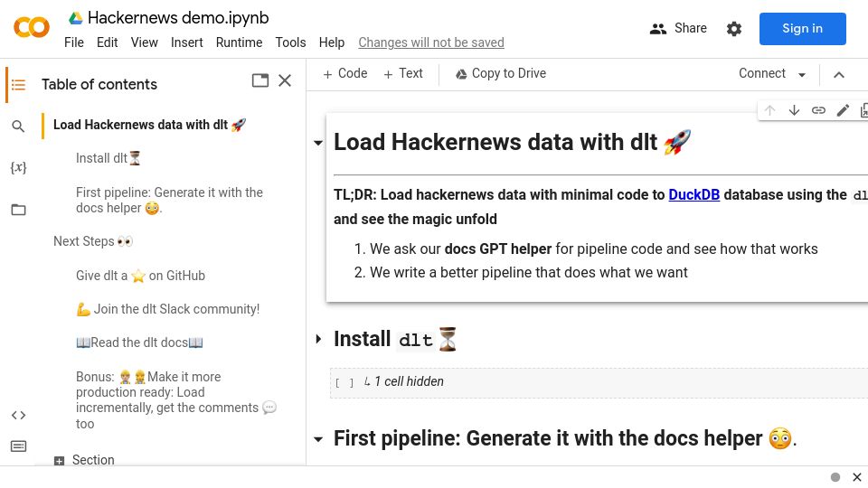Open the Edit menu
Image resolution: width=868 pixels, height=488 pixels.
(107, 42)
